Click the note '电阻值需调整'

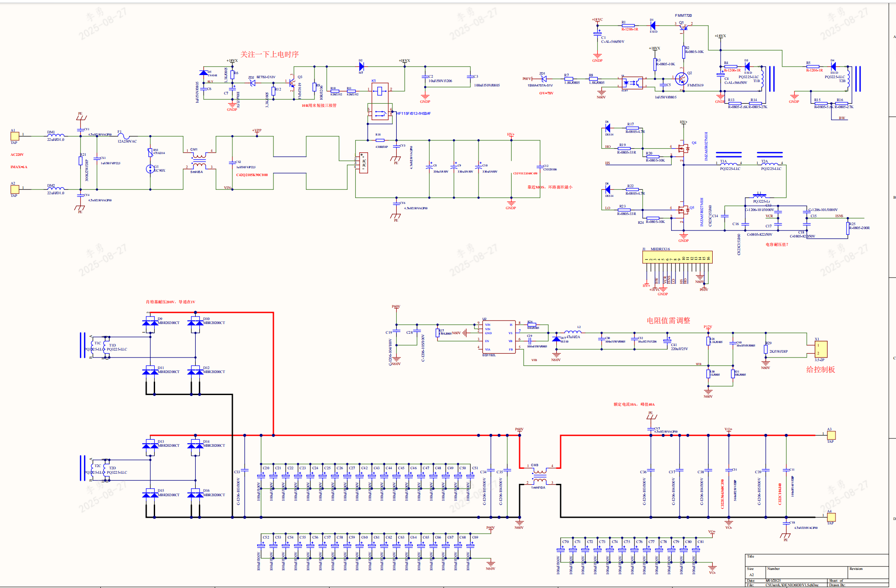[x=668, y=320]
